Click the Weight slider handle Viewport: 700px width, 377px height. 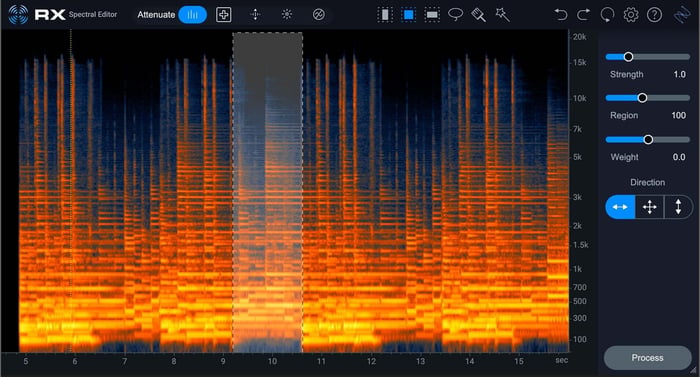click(648, 140)
